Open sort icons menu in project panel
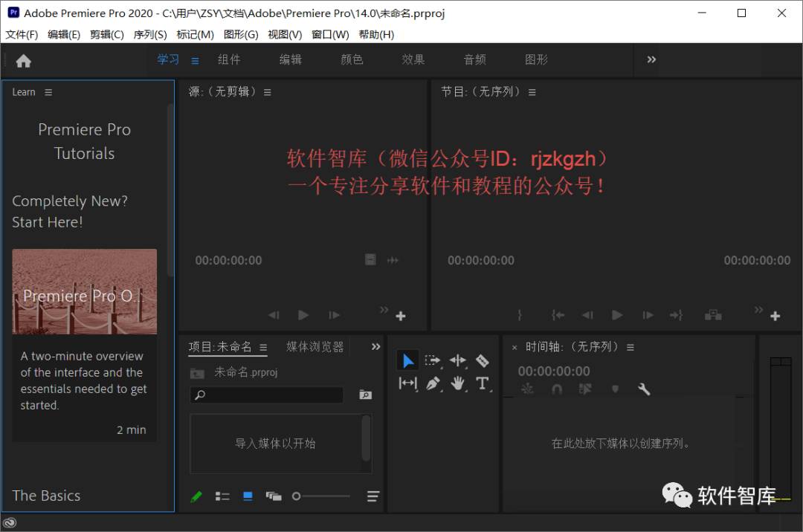The width and height of the screenshot is (803, 532). coord(373,496)
